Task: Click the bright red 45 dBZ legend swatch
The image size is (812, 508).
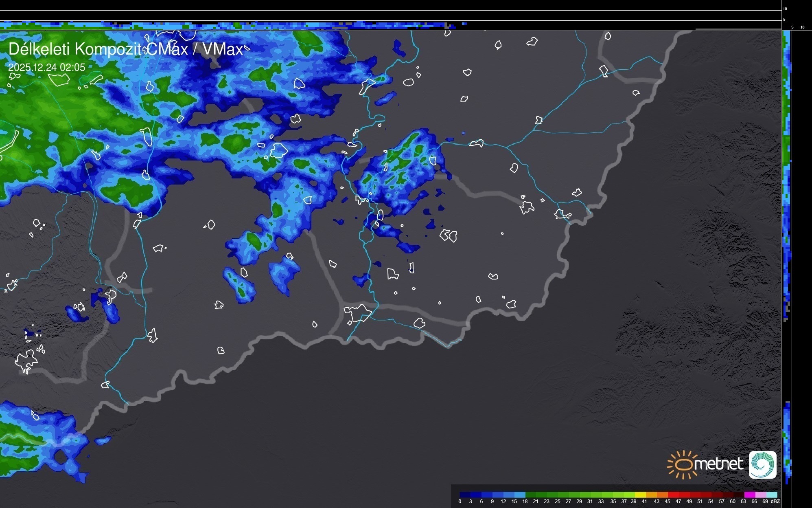Action: tap(673, 495)
